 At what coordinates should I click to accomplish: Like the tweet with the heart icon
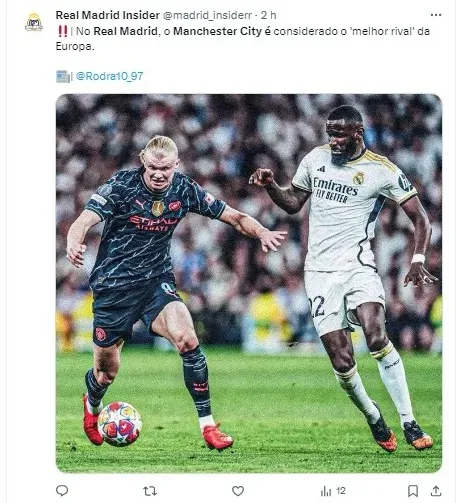pyautogui.click(x=238, y=491)
